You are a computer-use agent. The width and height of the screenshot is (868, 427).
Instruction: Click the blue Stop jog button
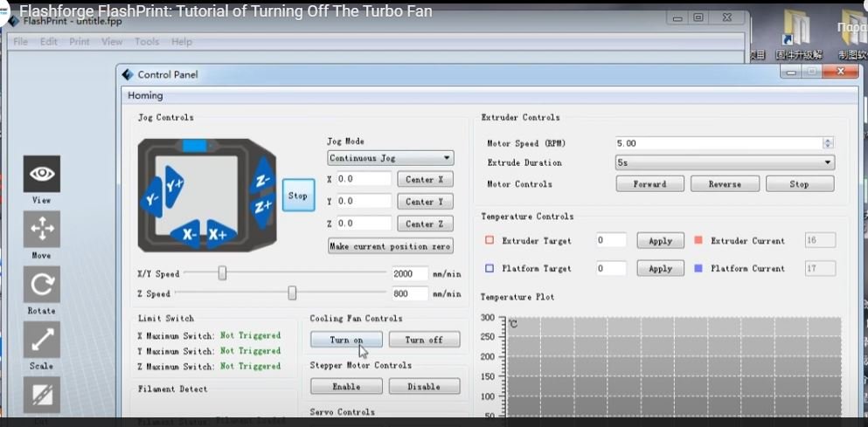(298, 196)
